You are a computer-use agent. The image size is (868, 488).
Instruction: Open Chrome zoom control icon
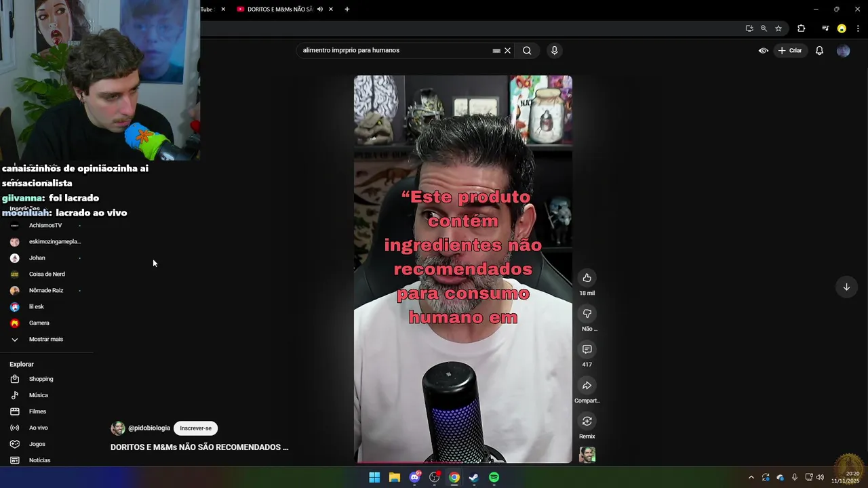764,28
